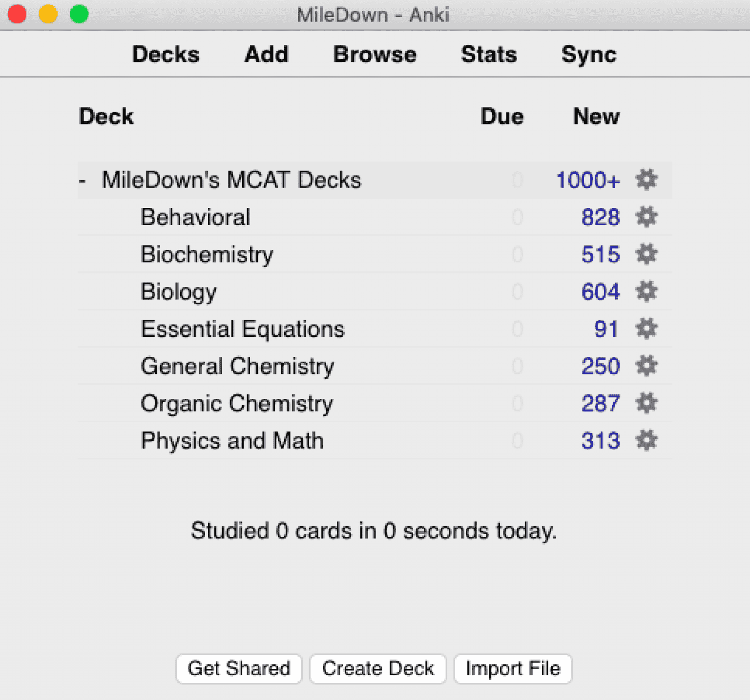This screenshot has width=750, height=700.
Task: Start a Sync
Action: 589,55
